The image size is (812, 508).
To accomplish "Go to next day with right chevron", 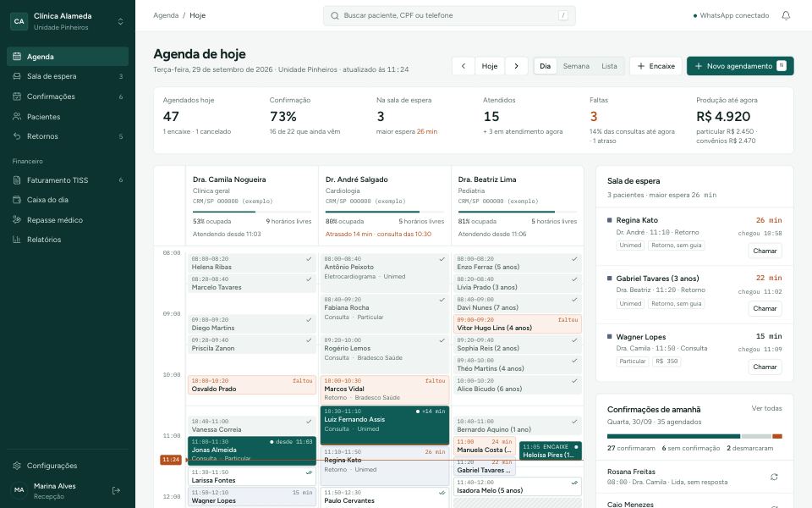I will 516,66.
